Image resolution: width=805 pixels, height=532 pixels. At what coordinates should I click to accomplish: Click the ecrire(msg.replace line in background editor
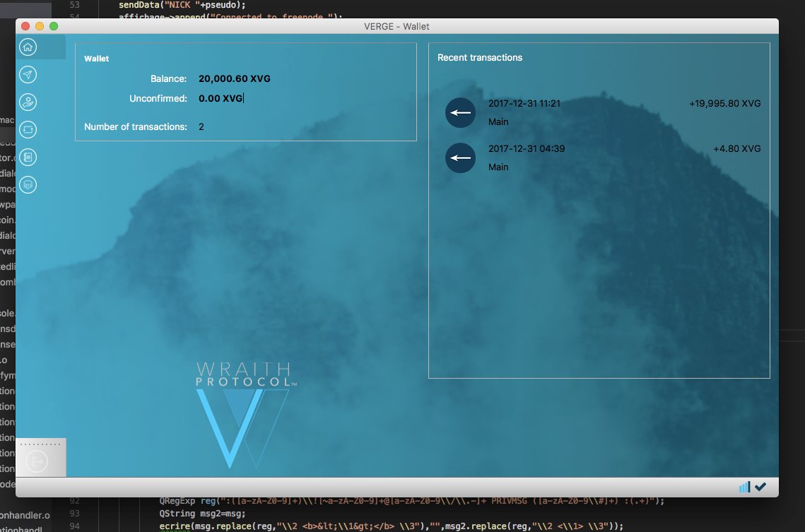tap(392, 526)
